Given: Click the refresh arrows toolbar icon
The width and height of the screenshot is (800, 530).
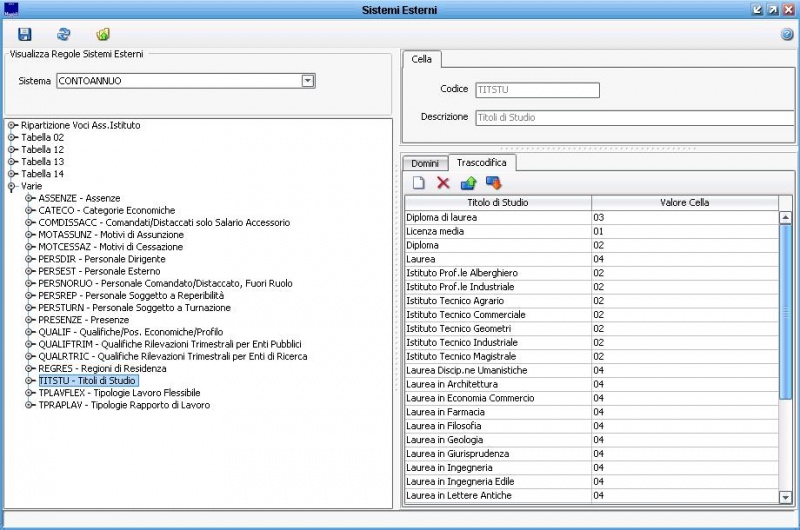Looking at the screenshot, I should pyautogui.click(x=64, y=34).
